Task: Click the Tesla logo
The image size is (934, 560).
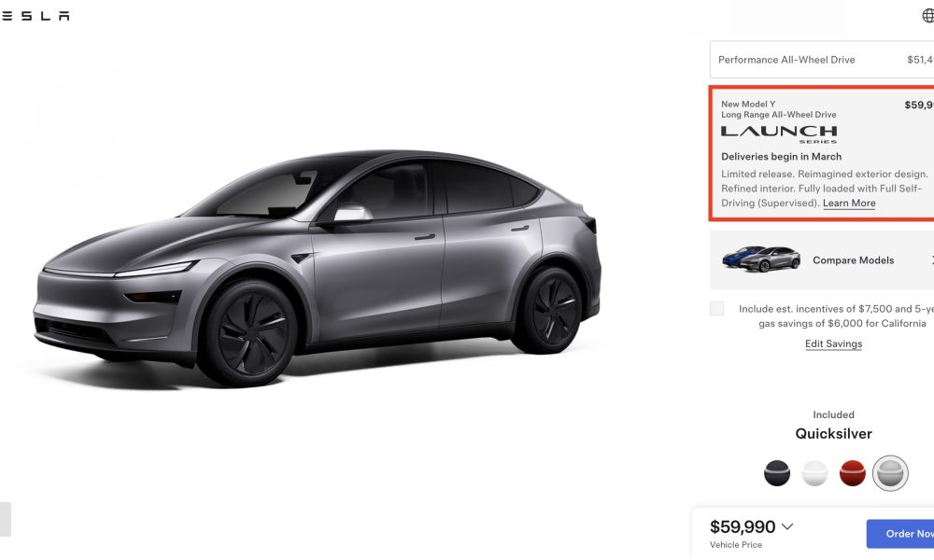Action: click(x=35, y=16)
